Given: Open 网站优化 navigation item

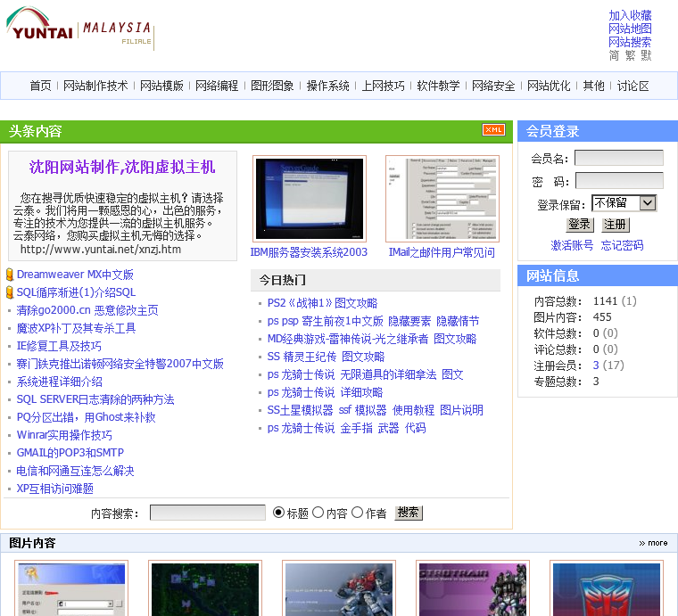Looking at the screenshot, I should pyautogui.click(x=550, y=86).
